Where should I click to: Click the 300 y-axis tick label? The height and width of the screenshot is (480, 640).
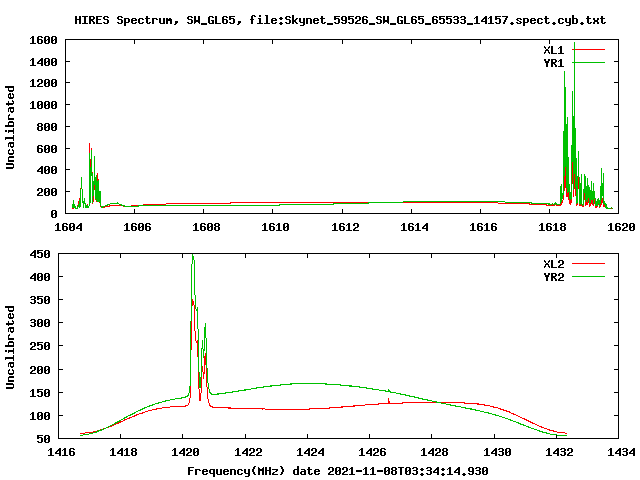(x=40, y=324)
